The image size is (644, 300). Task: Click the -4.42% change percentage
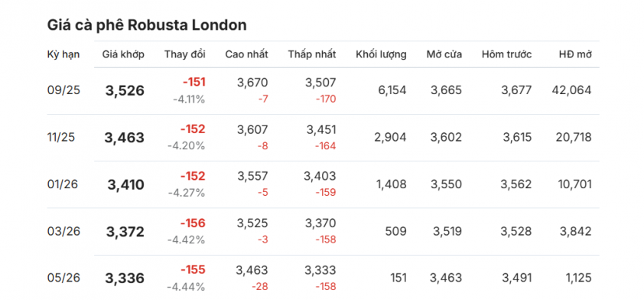pyautogui.click(x=186, y=240)
